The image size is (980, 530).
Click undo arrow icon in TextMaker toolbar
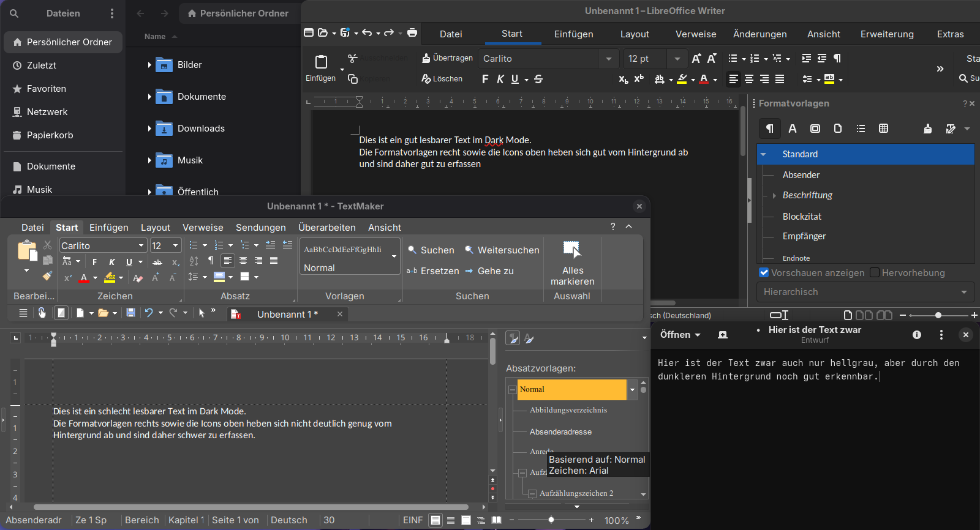(149, 313)
